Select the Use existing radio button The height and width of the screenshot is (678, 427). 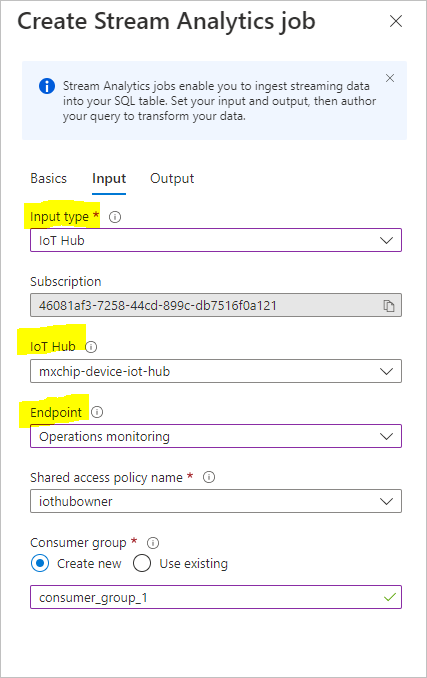tap(142, 563)
